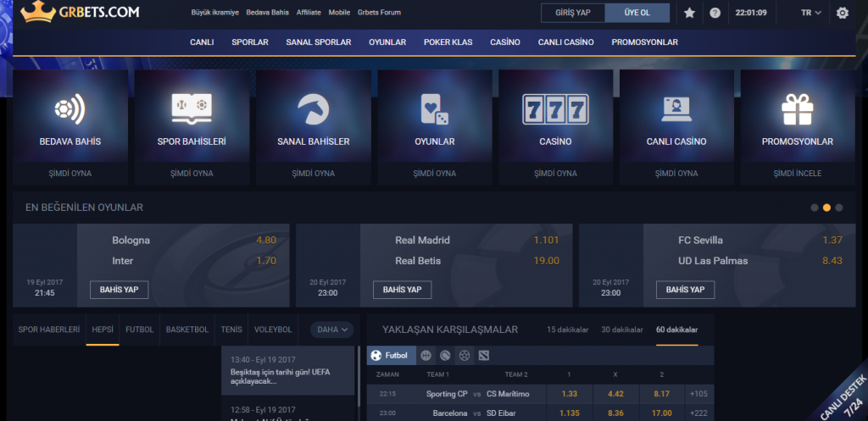Click the Canlı Casino laptop dealer icon

tap(676, 109)
